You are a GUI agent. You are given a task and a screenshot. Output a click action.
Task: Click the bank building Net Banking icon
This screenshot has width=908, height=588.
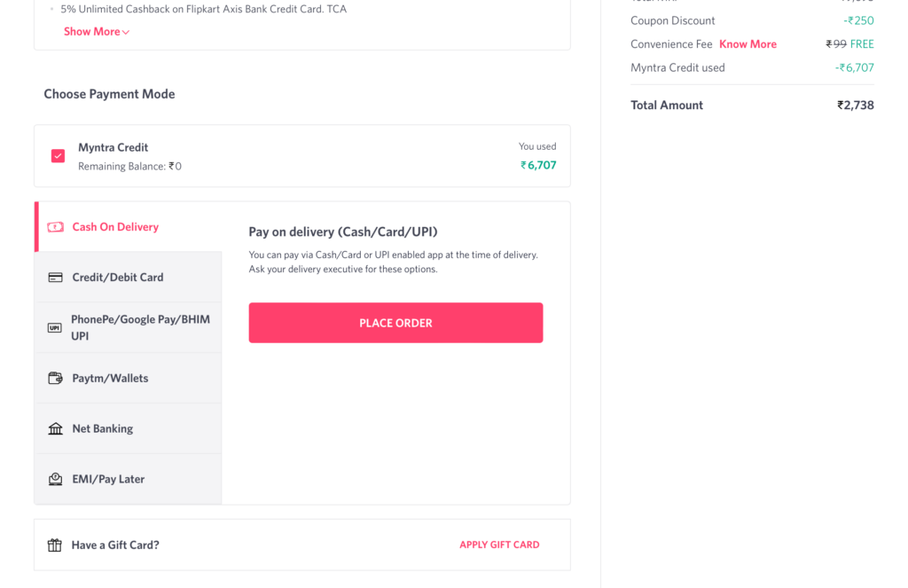point(55,428)
